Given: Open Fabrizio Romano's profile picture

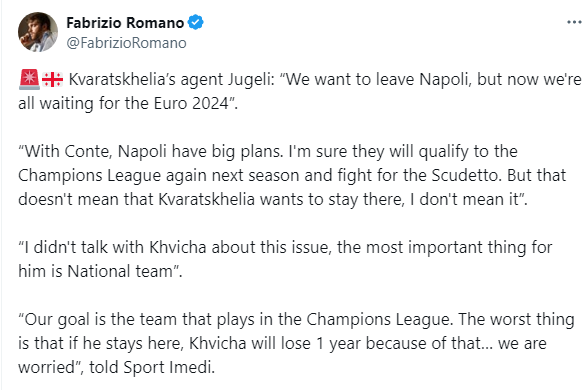Looking at the screenshot, I should coord(38,32).
